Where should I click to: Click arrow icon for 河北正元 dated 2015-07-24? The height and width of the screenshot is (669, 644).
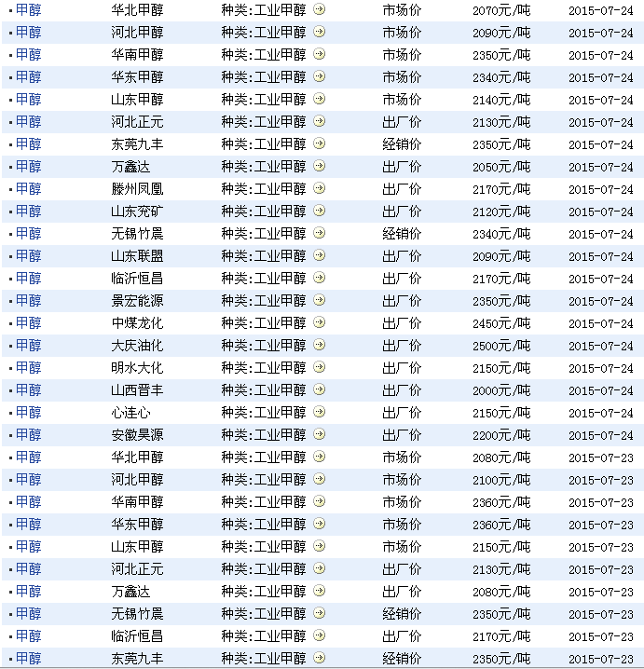(x=320, y=121)
